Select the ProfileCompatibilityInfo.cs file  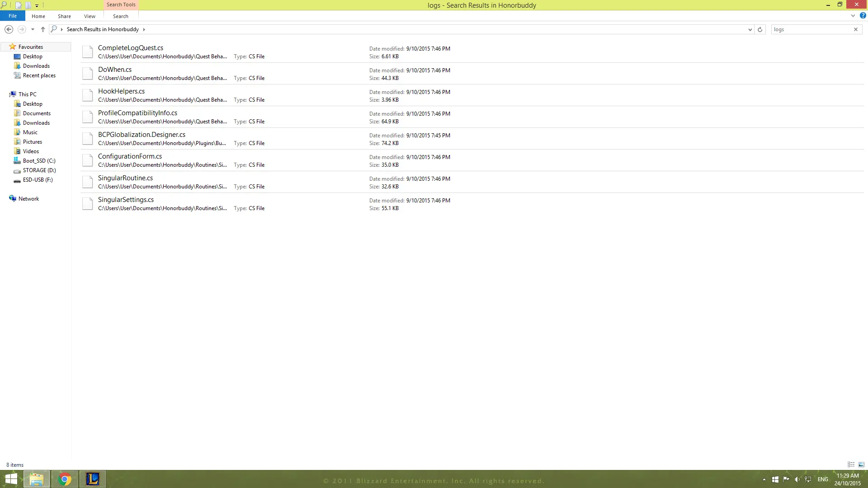472,117
